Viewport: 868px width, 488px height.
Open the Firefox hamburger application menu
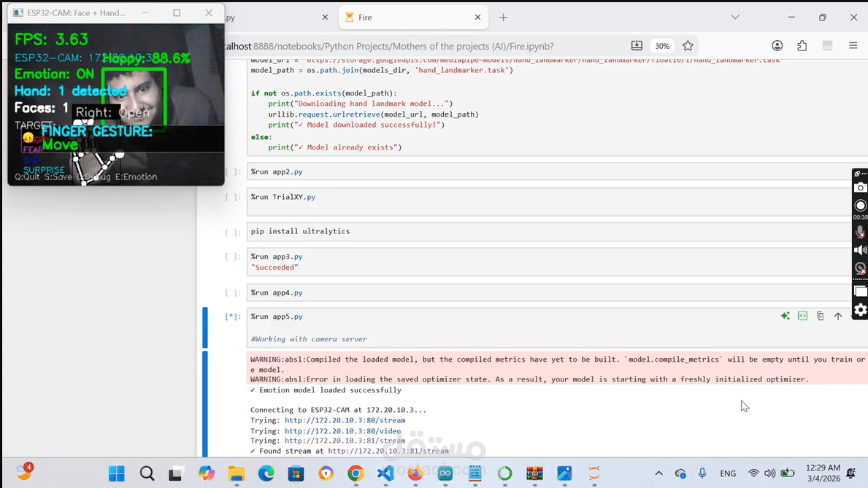pos(853,46)
